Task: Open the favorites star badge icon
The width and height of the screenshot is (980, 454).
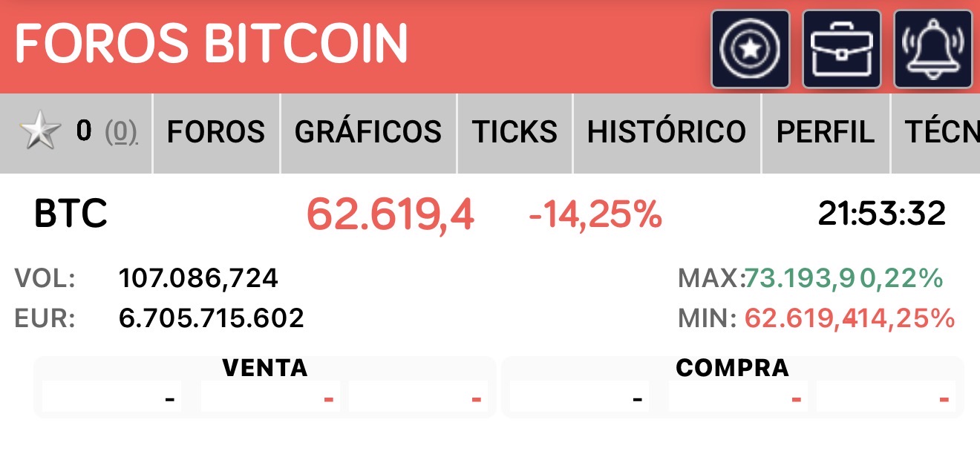Action: 750,49
